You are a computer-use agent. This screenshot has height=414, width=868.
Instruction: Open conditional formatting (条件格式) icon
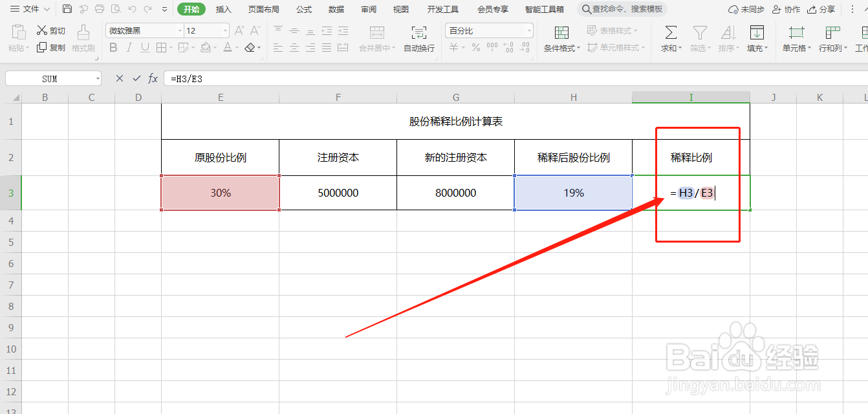[560, 36]
